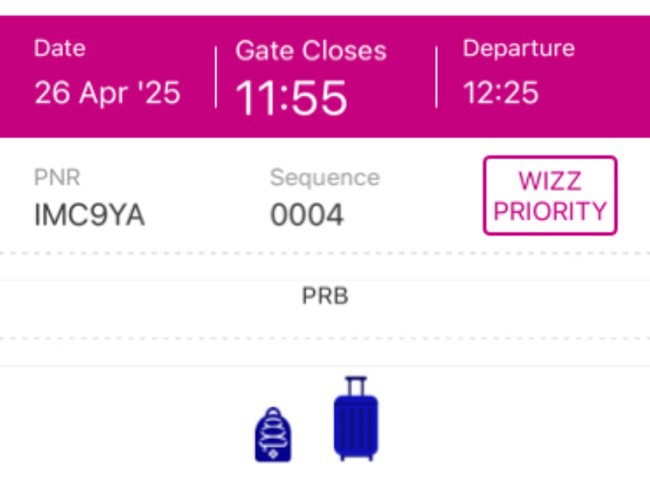Tap the 11:55 gate closing time

pyautogui.click(x=291, y=98)
